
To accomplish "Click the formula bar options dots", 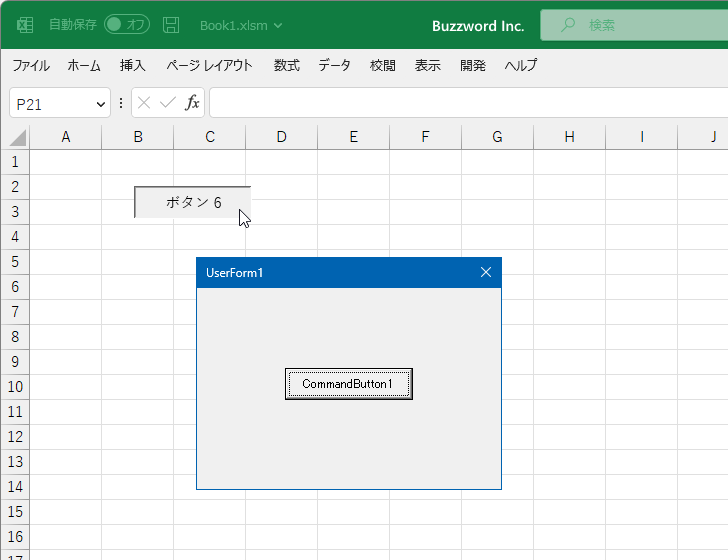I will click(x=121, y=103).
